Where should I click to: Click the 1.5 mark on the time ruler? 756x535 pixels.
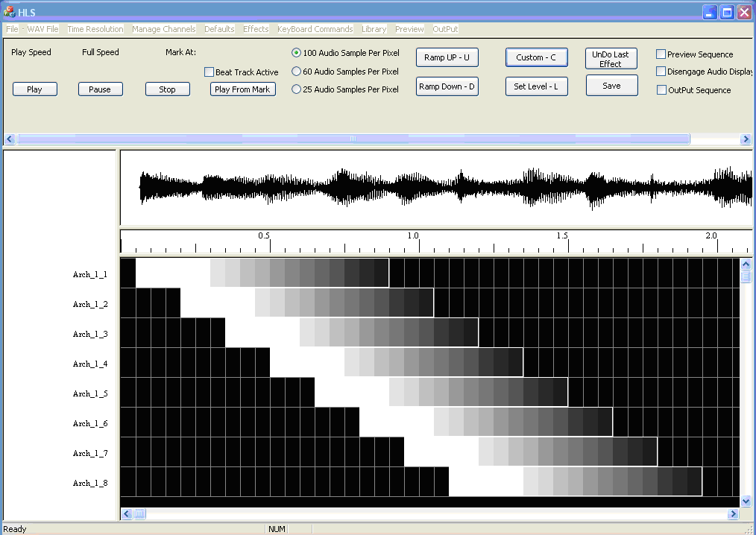[562, 235]
